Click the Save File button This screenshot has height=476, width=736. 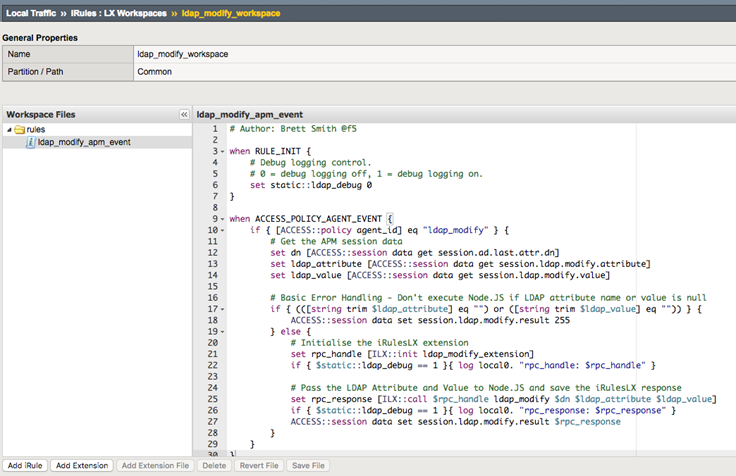click(x=306, y=466)
